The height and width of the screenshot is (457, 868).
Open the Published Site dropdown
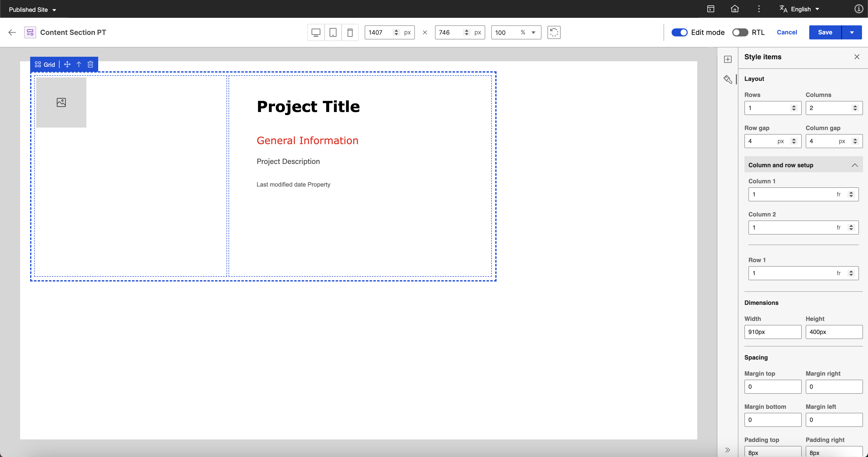32,10
